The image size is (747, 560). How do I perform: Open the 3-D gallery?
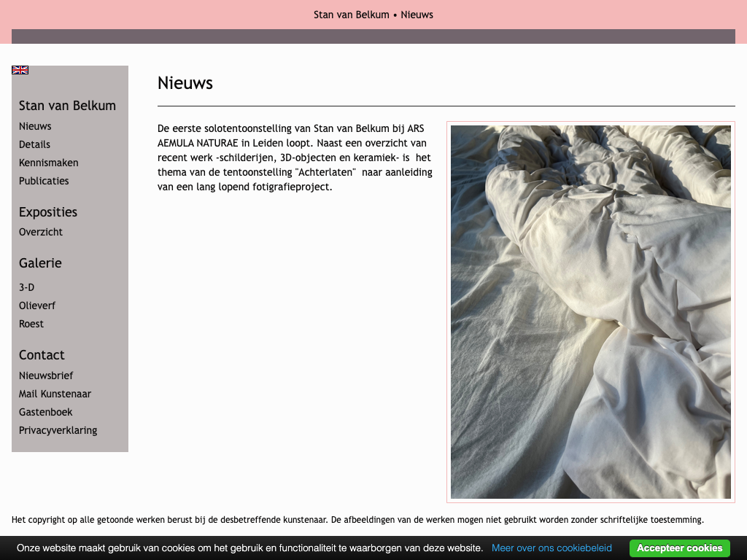coord(26,287)
